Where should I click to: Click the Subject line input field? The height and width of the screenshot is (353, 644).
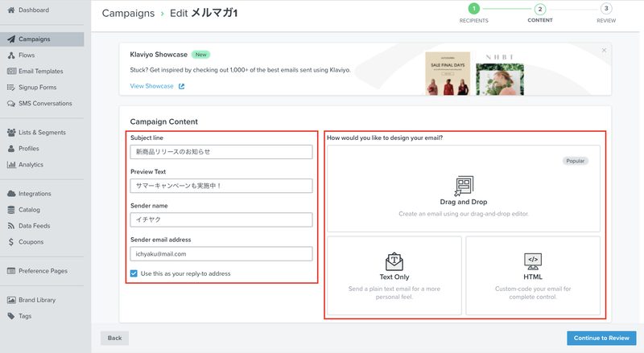221,151
